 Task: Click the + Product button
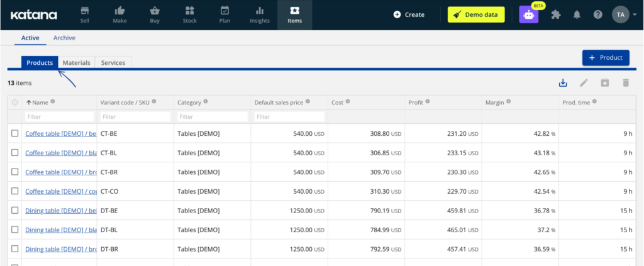point(606,58)
